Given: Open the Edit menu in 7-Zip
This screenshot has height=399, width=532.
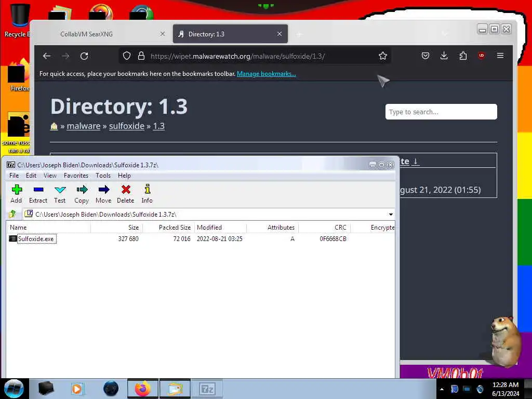Looking at the screenshot, I should coord(31,176).
